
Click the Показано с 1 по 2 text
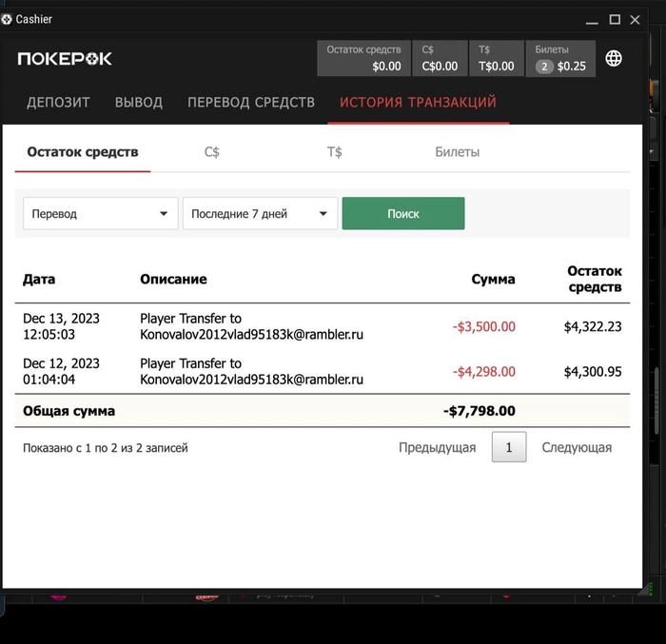tap(106, 448)
